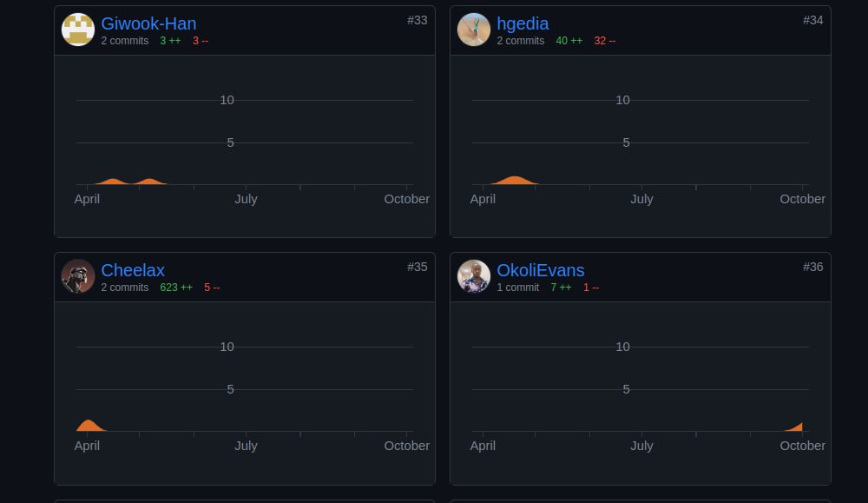Click the 10 gridline label in Giwook-Han's chart
Image resolution: width=868 pixels, height=503 pixels.
coord(227,100)
